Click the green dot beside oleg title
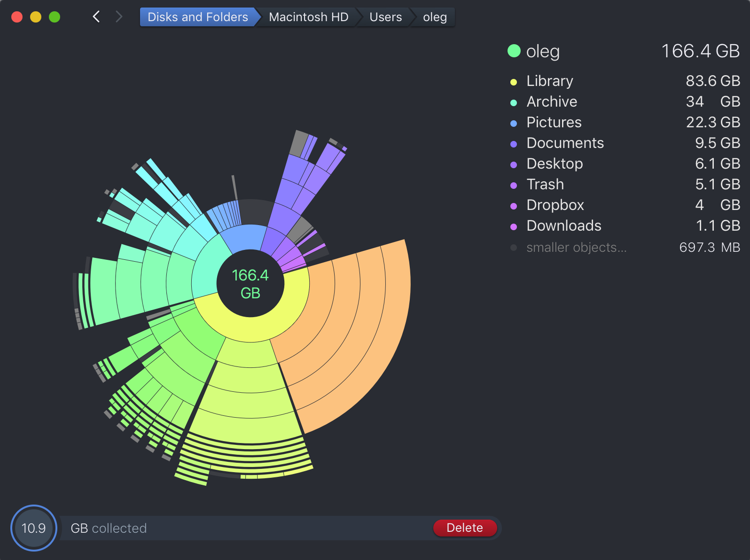The height and width of the screenshot is (560, 750). coord(514,51)
